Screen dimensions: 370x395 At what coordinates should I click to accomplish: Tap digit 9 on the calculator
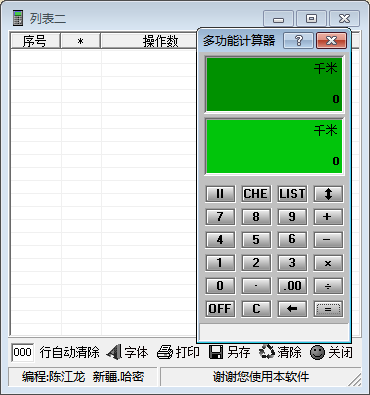292,217
